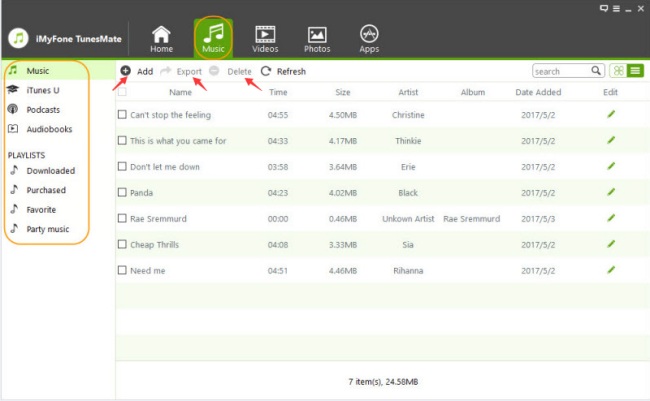Open the feedback chat icon in title bar
650x401 pixels.
point(604,8)
